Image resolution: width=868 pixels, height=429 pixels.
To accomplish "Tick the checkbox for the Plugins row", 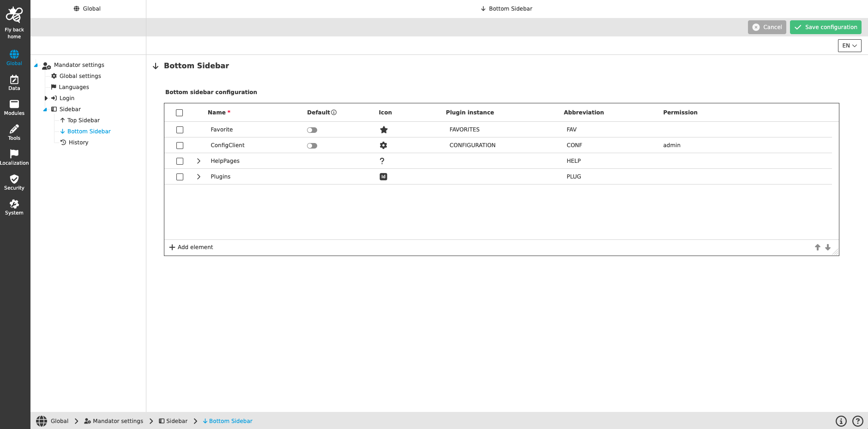I will 180,177.
